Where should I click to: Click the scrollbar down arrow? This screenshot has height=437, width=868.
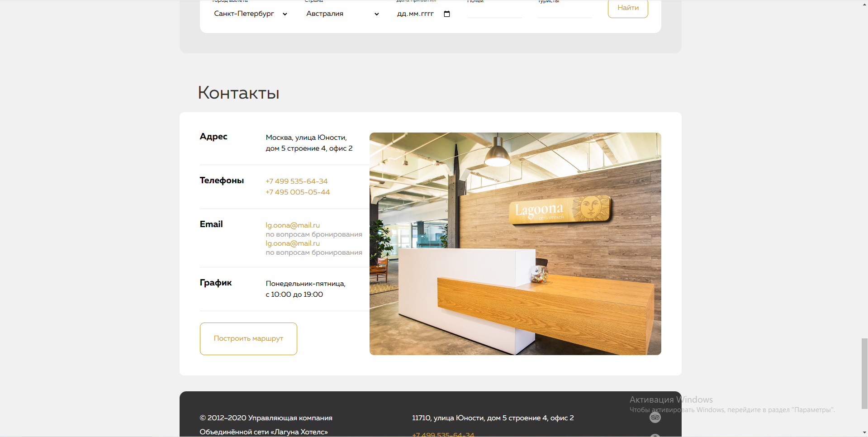[864, 433]
